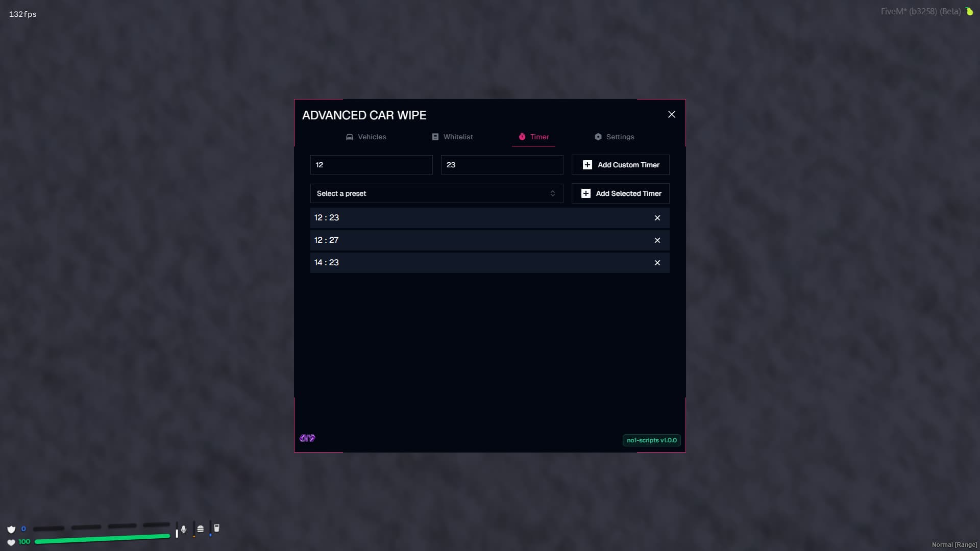Screen dimensions: 980x551
Task: Click the no1-scripts v1.0.0 version badge
Action: coord(651,440)
